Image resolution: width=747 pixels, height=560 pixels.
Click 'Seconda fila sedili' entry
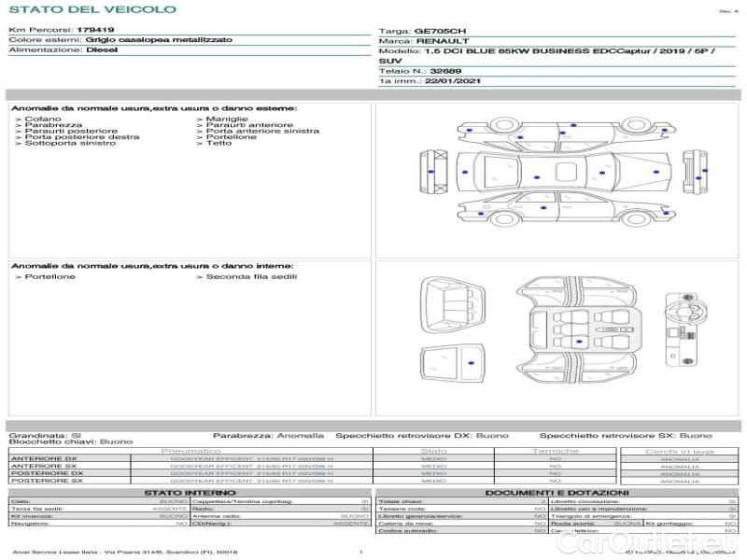251,276
